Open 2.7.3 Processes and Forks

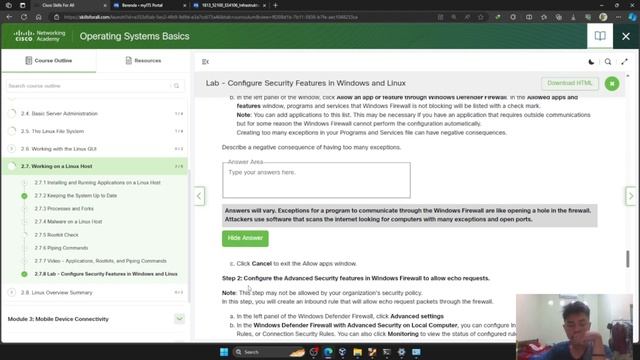64,209
